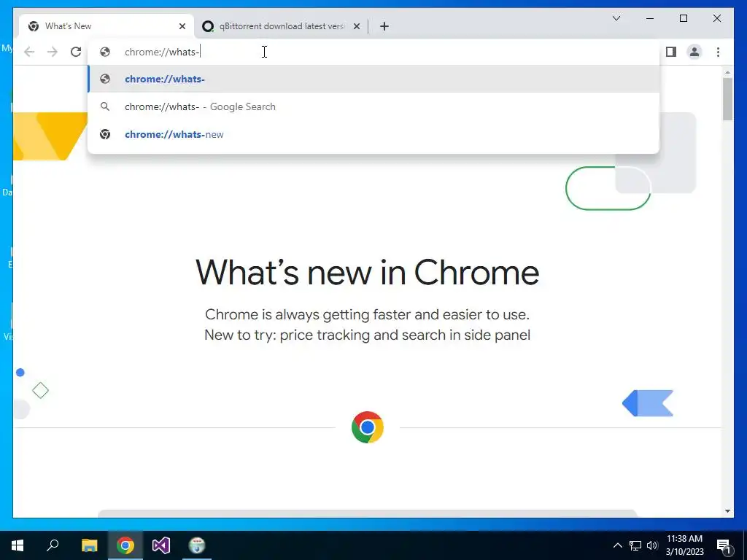
Task: Open the profile avatar menu
Action: click(x=694, y=52)
